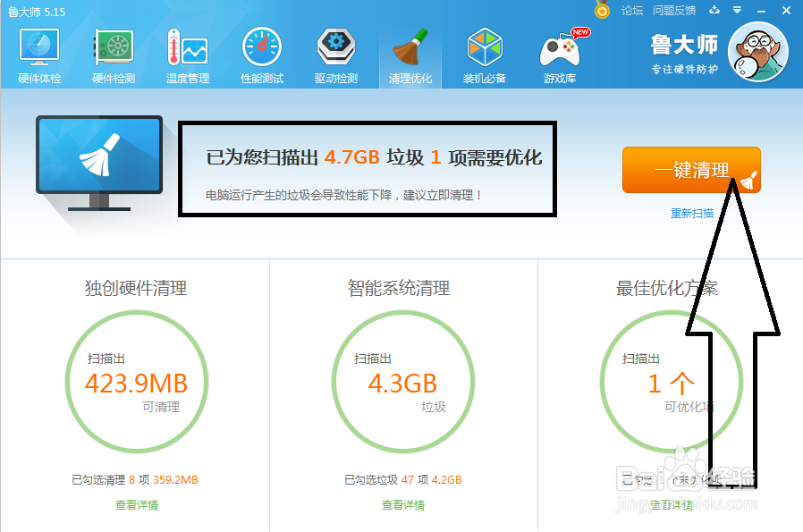The width and height of the screenshot is (803, 532).
Task: Open the 硬件体检 hardware checkup panel
Action: pos(38,54)
